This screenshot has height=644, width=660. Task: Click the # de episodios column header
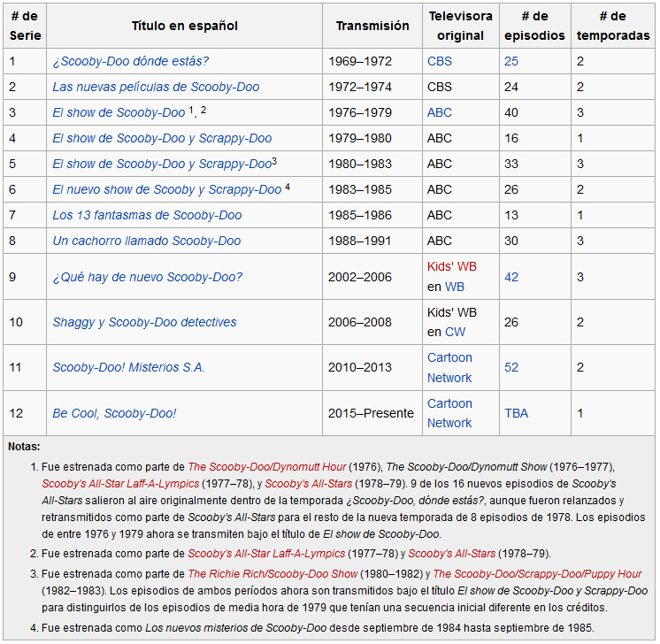535,27
